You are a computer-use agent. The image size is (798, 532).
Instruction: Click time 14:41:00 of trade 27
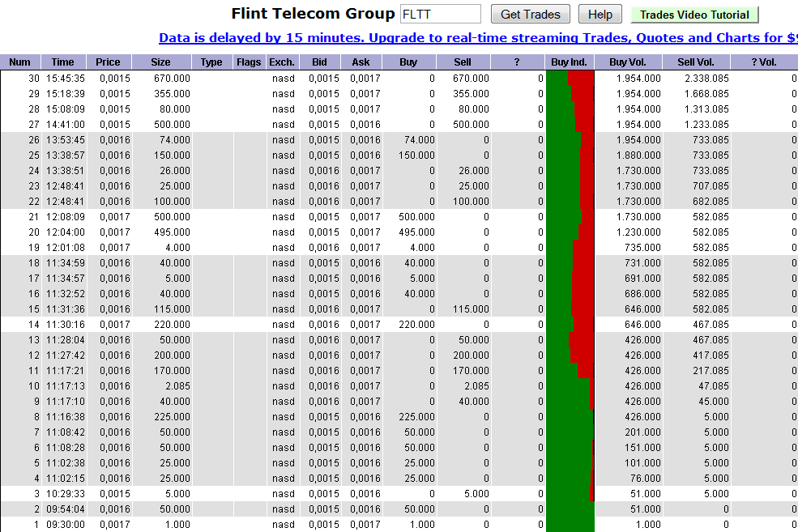(x=66, y=125)
